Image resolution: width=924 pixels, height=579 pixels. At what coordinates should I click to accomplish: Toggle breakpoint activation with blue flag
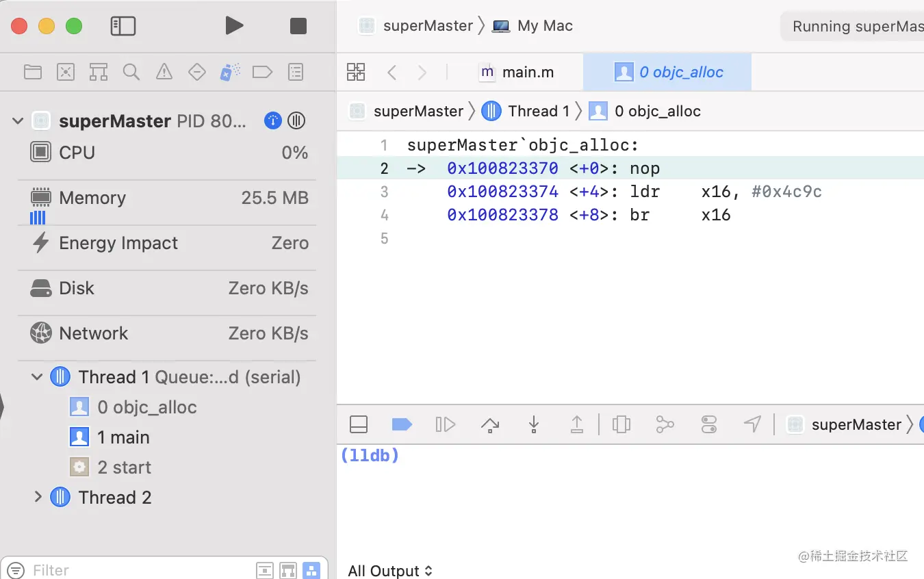[402, 424]
